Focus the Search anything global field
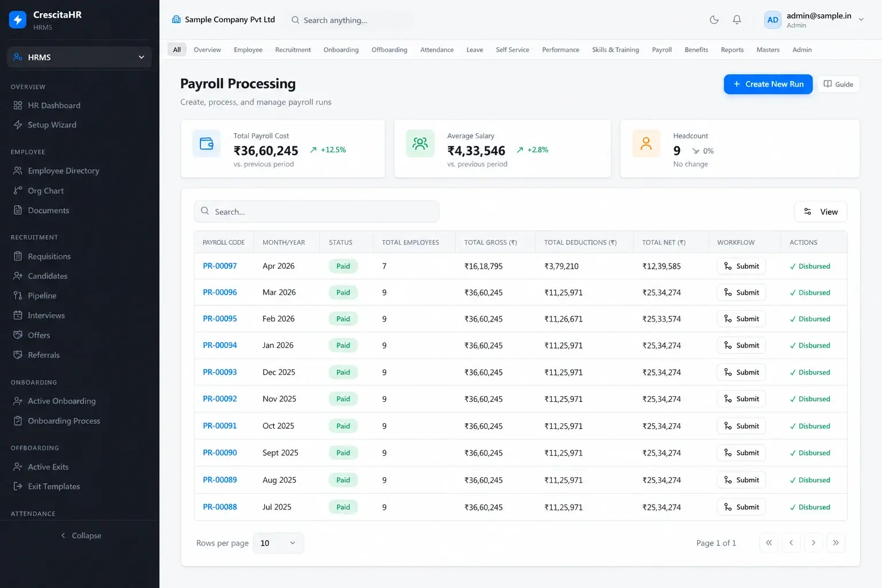Screen dimensions: 882x588 pos(350,20)
